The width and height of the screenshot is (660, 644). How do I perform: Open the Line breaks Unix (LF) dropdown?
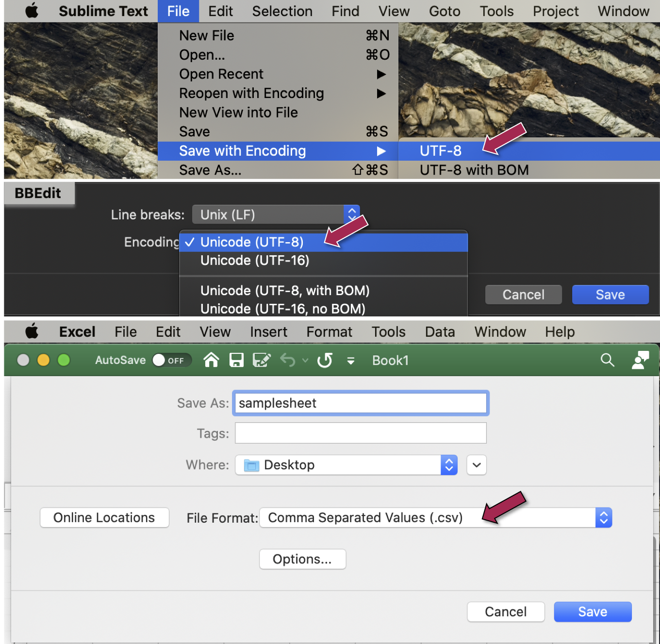click(276, 215)
